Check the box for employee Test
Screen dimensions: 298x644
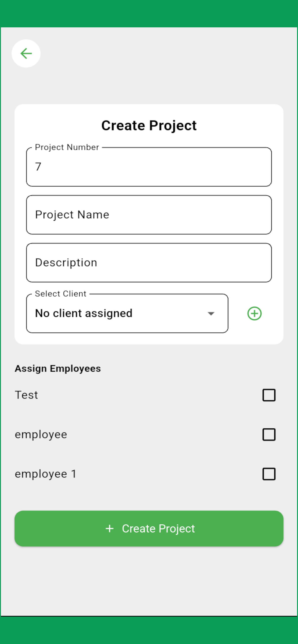269,395
